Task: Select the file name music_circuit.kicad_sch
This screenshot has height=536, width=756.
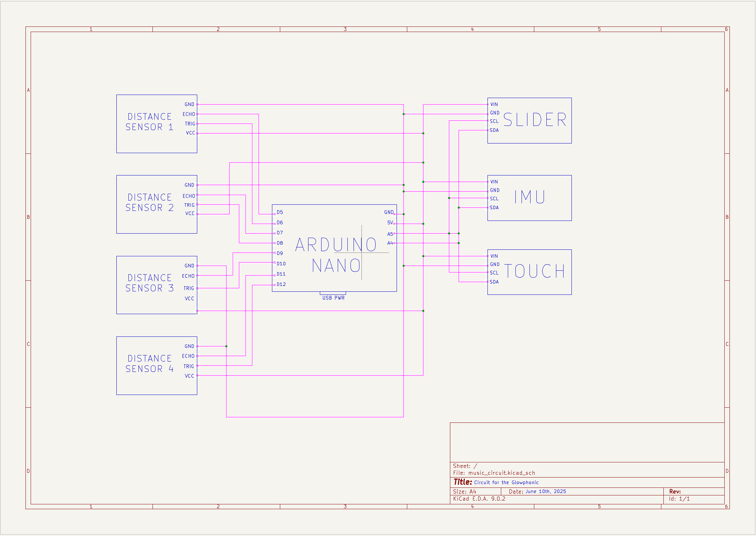Action: click(501, 473)
